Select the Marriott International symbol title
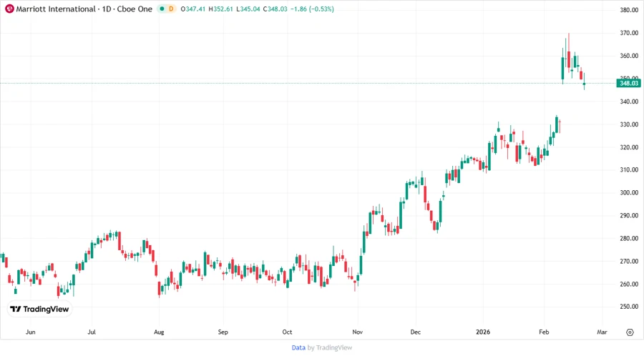 [x=55, y=9]
